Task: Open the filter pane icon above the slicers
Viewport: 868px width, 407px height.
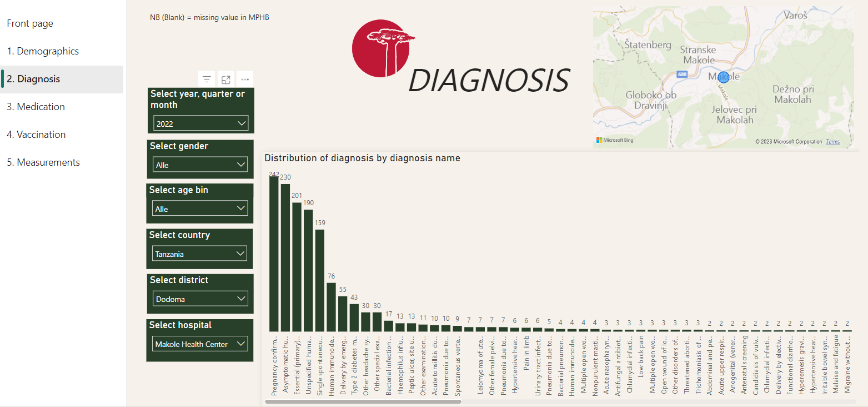Action: [x=206, y=79]
